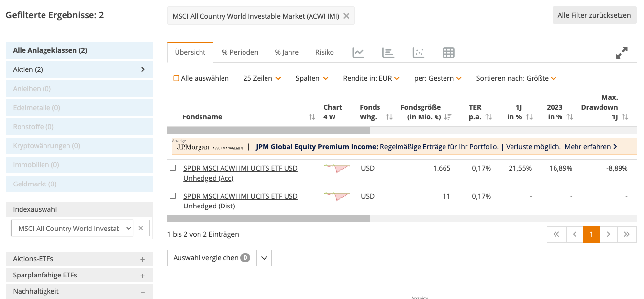Screen dimensions: 644x299
Task: View 4-week chart of the Dist ETF
Action: [337, 196]
